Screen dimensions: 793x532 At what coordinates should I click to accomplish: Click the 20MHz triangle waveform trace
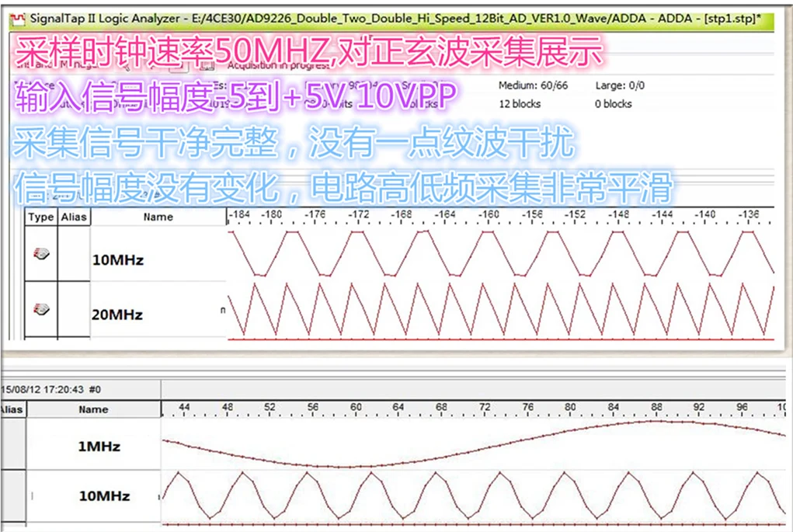(501, 309)
